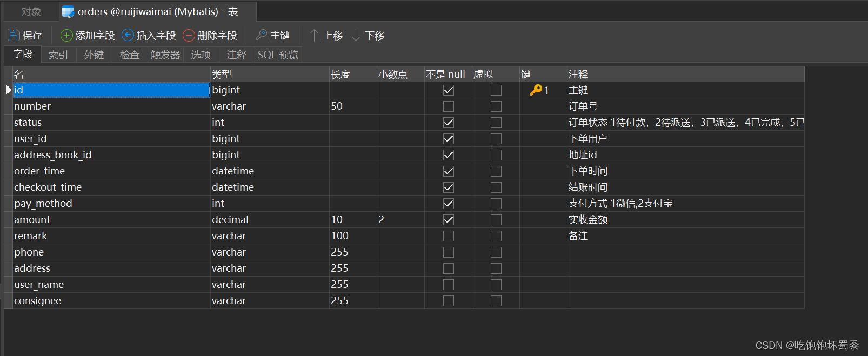Click varchar type cell for phone
The width and height of the screenshot is (868, 356).
[x=270, y=252]
